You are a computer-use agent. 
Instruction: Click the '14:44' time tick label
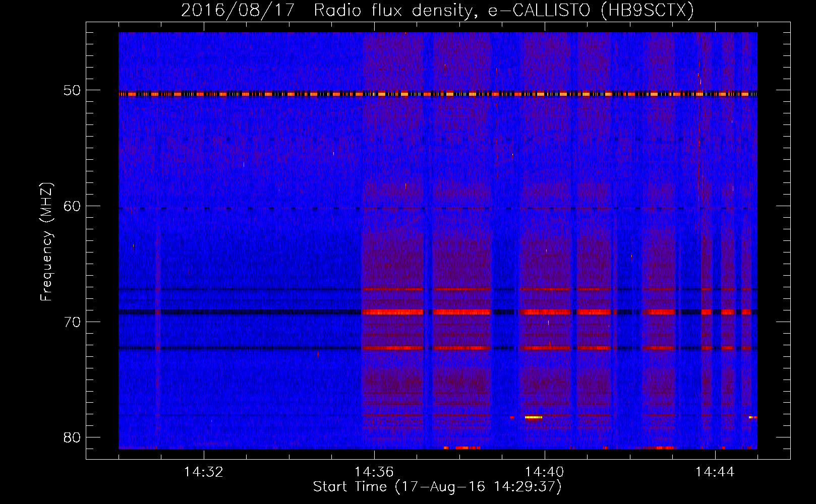(x=715, y=472)
